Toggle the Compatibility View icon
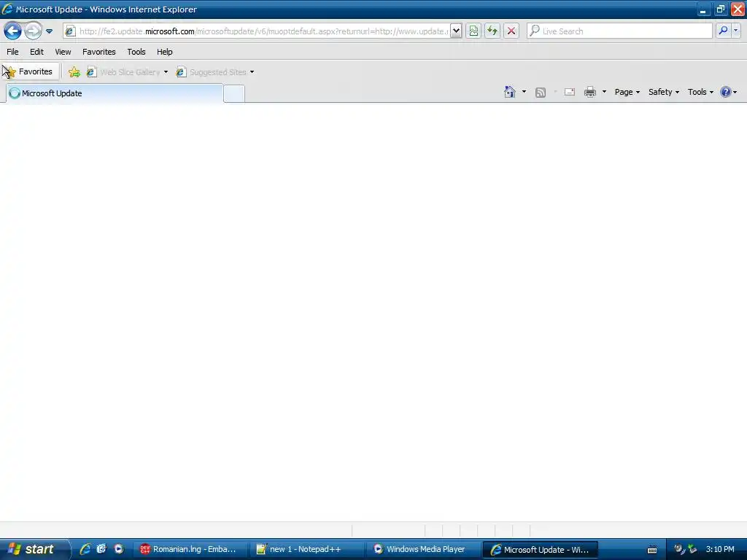The image size is (747, 560). tap(473, 31)
